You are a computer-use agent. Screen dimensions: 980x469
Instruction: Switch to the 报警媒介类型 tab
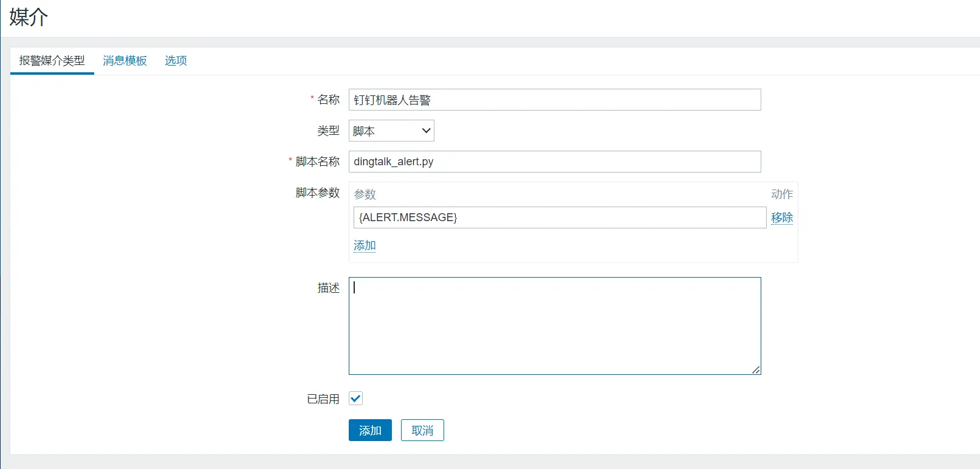pos(52,61)
